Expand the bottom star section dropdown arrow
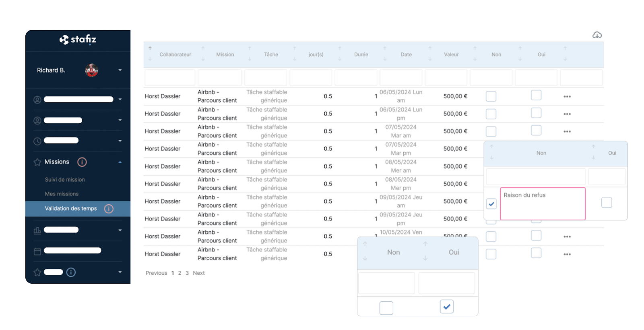The image size is (644, 330). point(120,272)
